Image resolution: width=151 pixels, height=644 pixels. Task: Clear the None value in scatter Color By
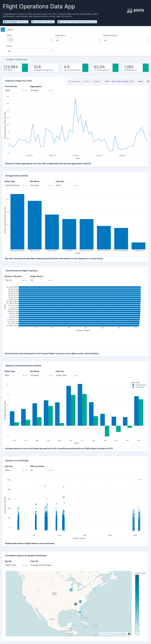tap(24, 470)
